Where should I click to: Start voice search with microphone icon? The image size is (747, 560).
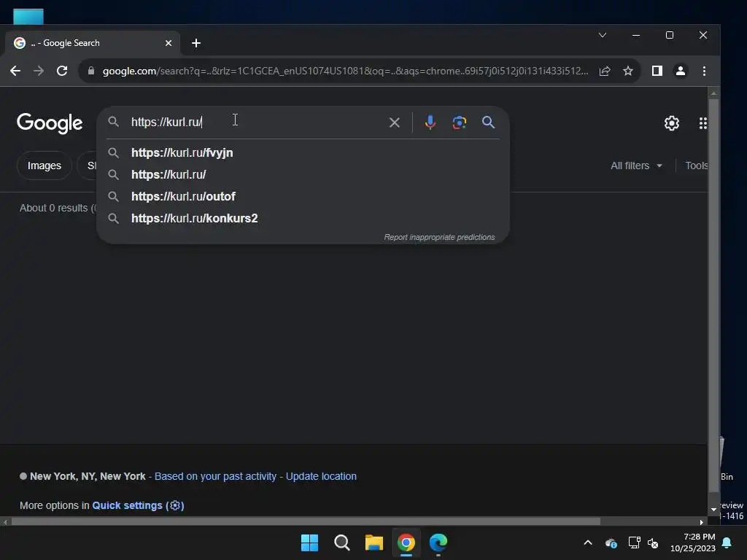click(x=430, y=122)
